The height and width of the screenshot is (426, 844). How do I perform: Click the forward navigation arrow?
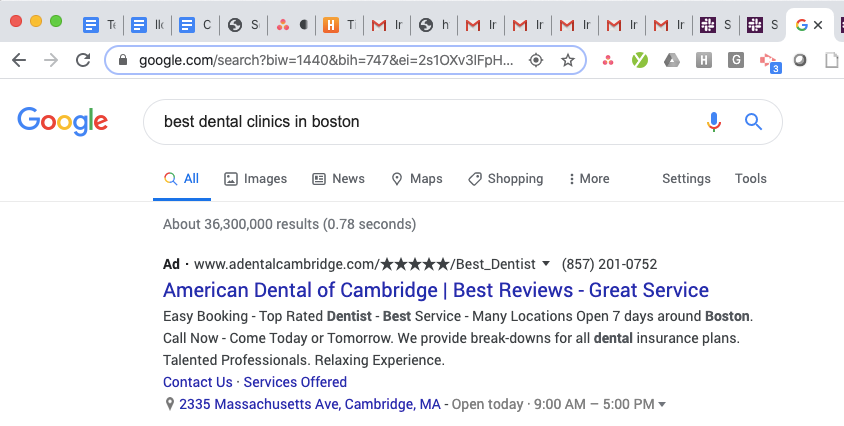[51, 60]
